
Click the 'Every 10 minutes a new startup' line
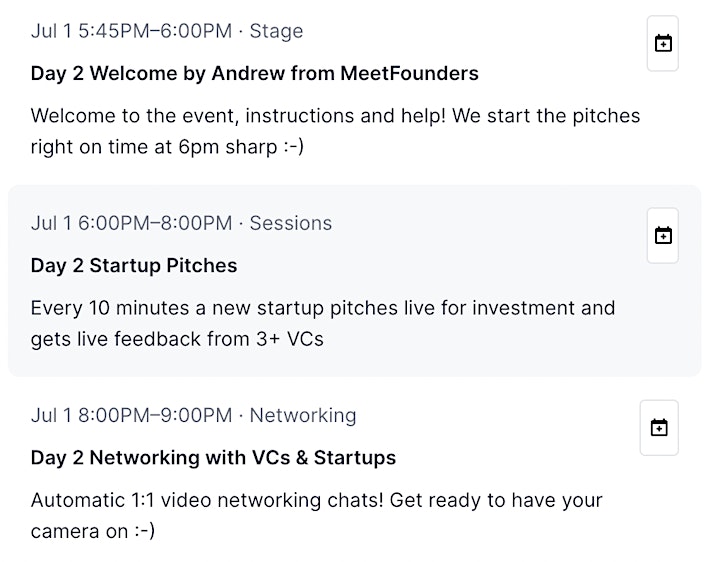pyautogui.click(x=323, y=308)
